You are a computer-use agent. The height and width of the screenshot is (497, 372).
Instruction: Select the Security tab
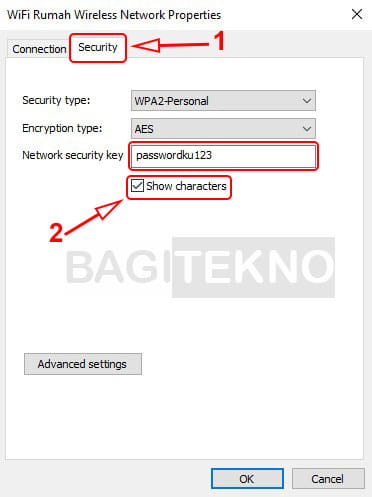coord(98,47)
